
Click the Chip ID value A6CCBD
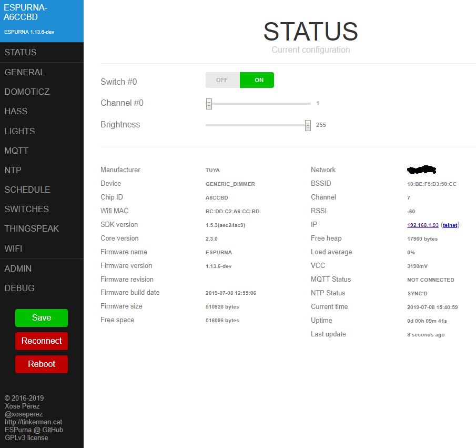pos(217,197)
